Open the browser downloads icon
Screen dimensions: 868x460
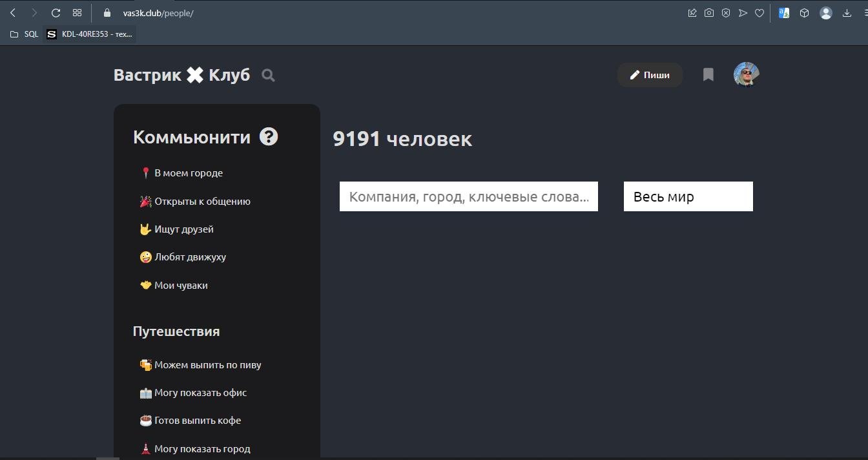click(x=847, y=13)
